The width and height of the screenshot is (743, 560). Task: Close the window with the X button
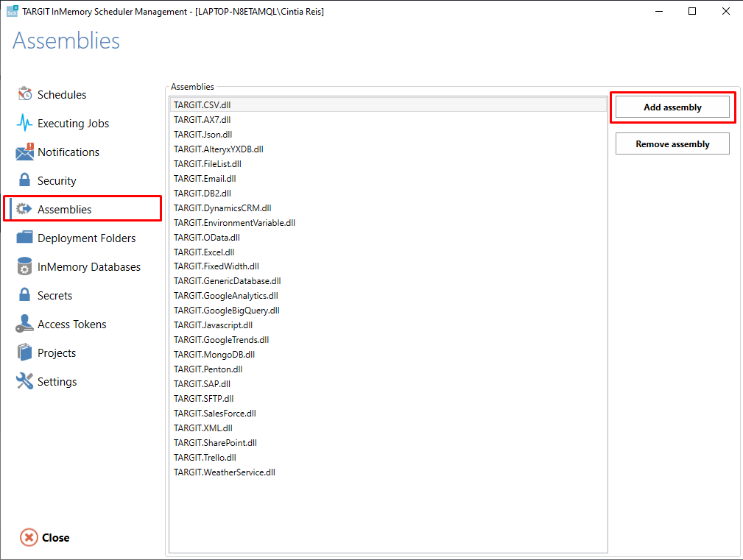point(725,11)
